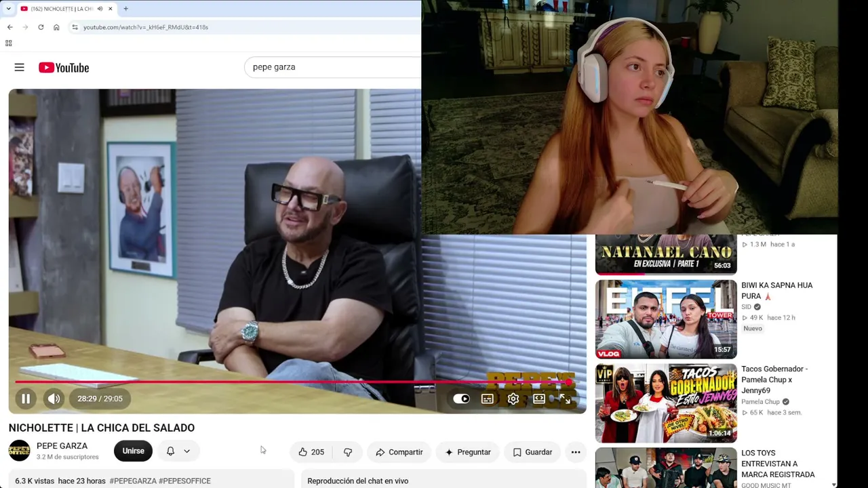Click the #PEPESOFFICE hashtag
The image size is (868, 488).
pyautogui.click(x=184, y=481)
